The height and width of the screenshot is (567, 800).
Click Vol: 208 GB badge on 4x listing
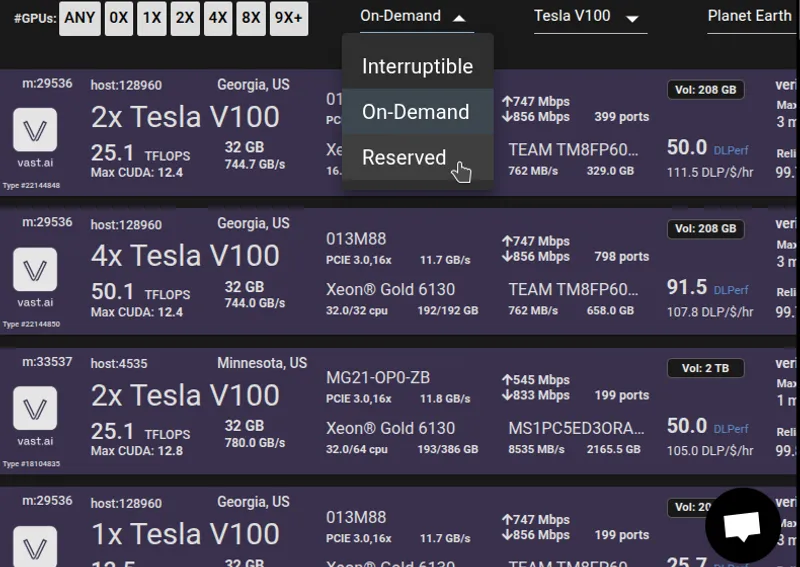(705, 229)
